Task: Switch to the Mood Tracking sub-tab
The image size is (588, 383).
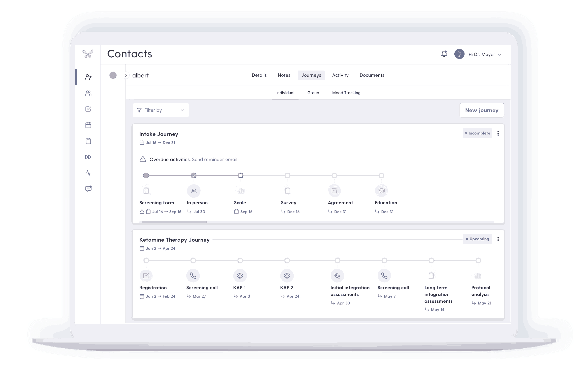Action: point(346,93)
